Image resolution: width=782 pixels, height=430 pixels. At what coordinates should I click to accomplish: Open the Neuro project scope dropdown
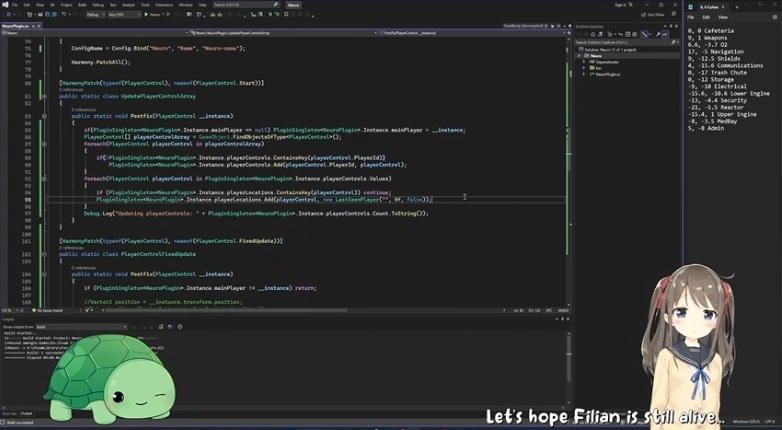click(95, 33)
